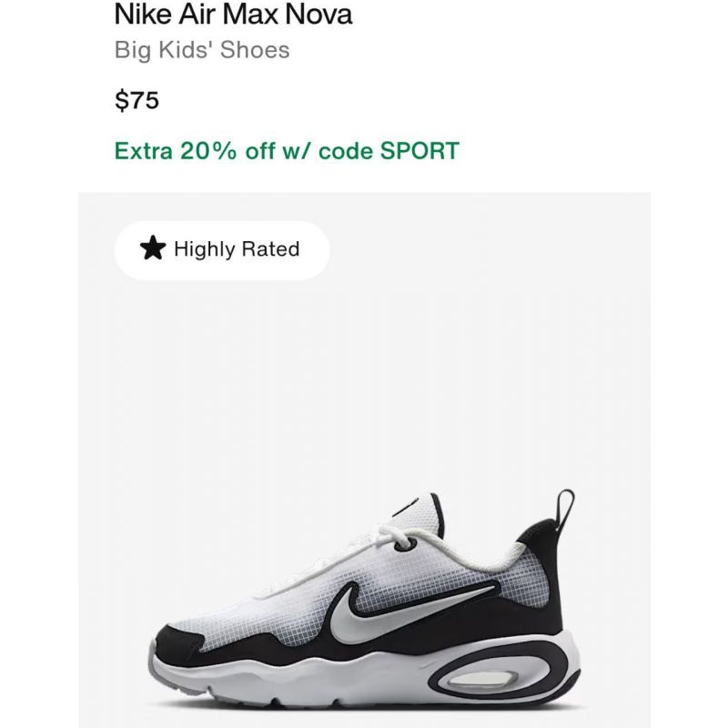Image resolution: width=728 pixels, height=728 pixels.
Task: Open the Nike Air Max Nova product title
Action: (233, 15)
